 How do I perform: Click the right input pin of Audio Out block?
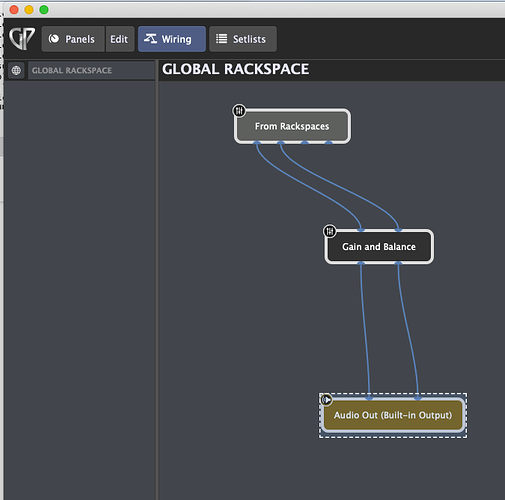418,398
